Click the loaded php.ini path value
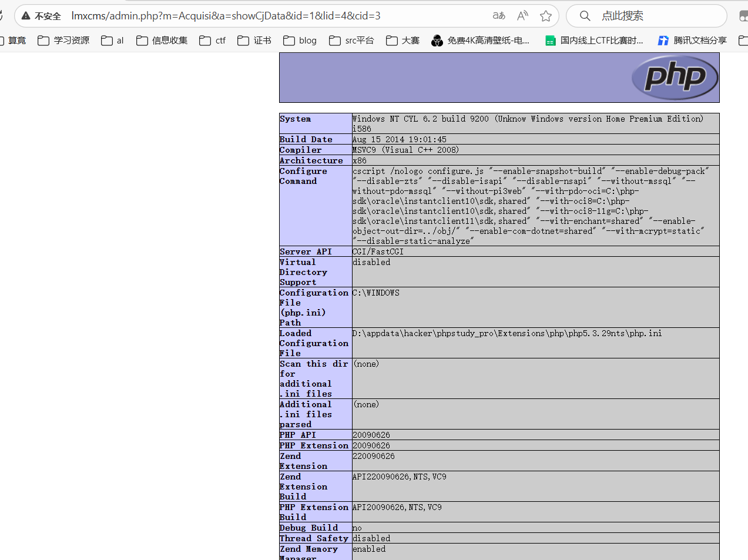This screenshot has width=748, height=560. [507, 333]
